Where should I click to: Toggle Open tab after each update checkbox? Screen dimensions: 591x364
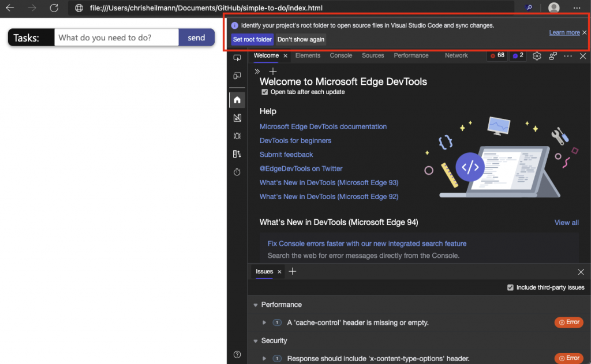(264, 92)
